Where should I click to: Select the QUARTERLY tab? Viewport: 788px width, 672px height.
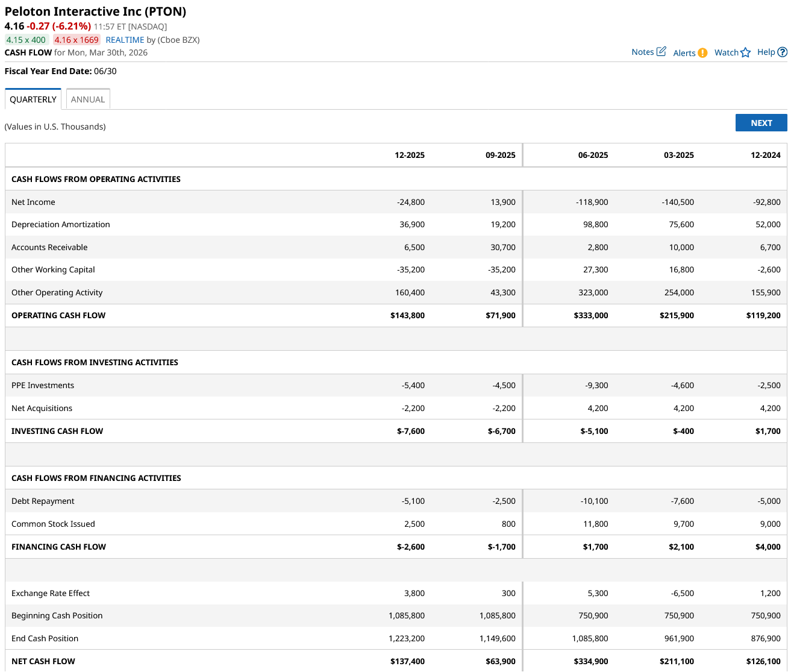coord(33,99)
